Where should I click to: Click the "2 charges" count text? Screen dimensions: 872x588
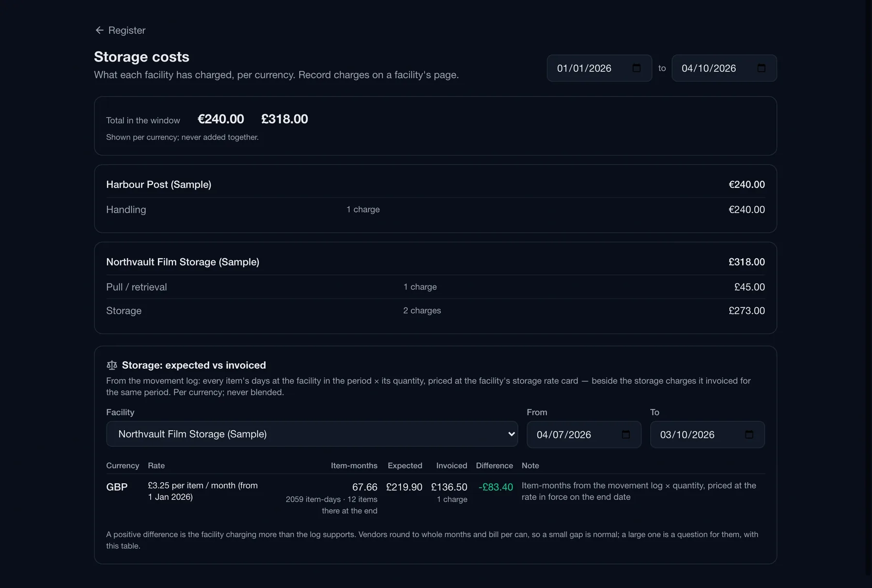[422, 310]
